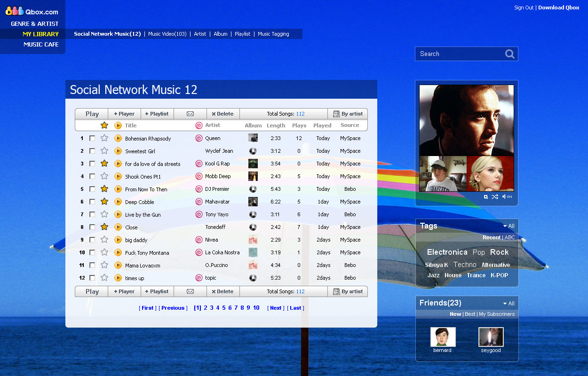This screenshot has height=376, width=588.
Task: Click the top envelope mail button
Action: (x=190, y=114)
